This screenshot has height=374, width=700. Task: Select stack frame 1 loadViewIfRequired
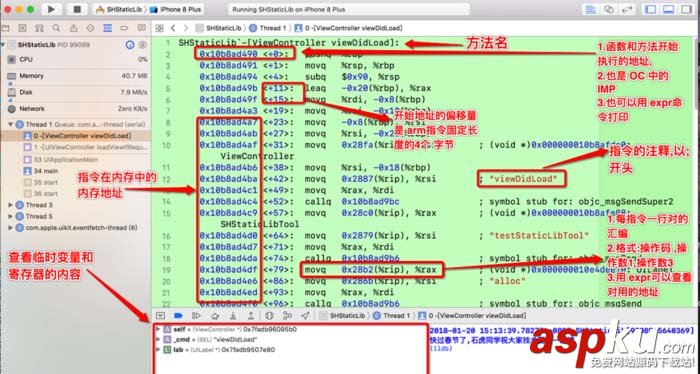(85, 147)
